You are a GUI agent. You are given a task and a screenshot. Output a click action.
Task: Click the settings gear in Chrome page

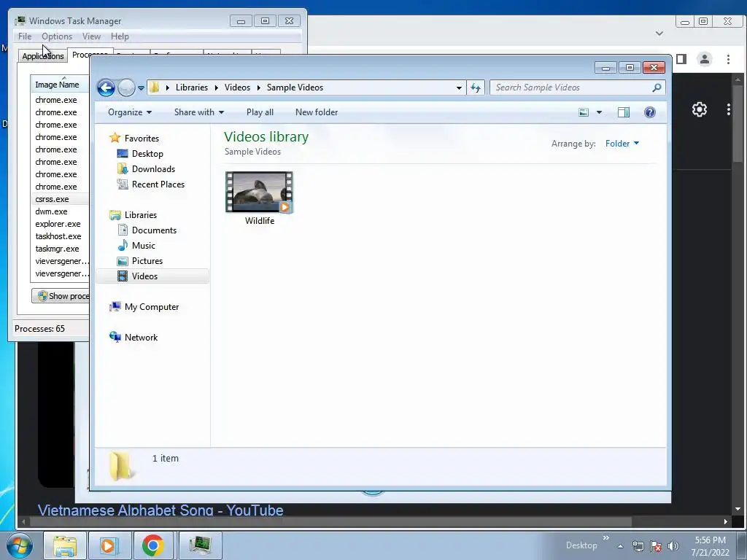click(x=700, y=109)
